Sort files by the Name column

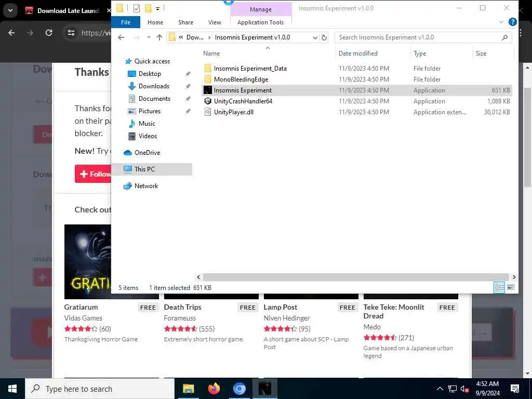(x=211, y=54)
